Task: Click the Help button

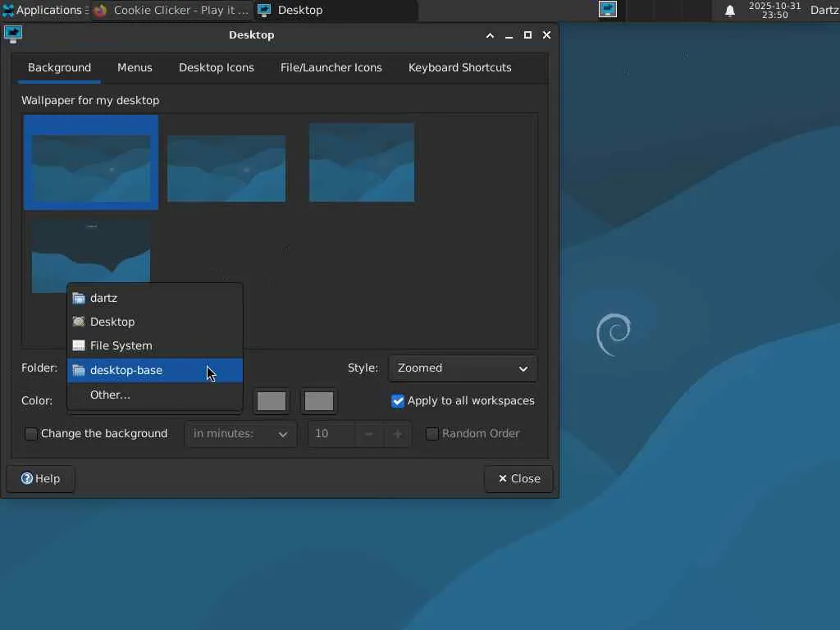Action: [x=41, y=479]
